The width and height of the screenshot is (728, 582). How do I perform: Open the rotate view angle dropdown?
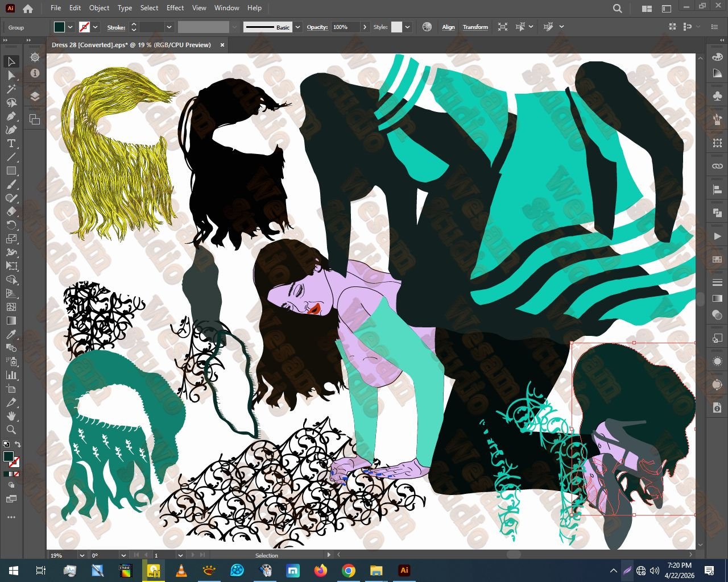coord(123,555)
